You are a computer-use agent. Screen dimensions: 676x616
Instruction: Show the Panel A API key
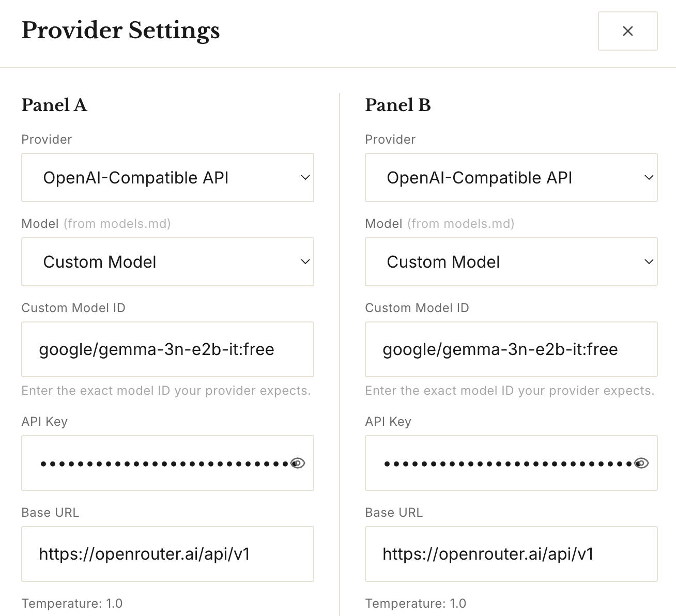298,463
